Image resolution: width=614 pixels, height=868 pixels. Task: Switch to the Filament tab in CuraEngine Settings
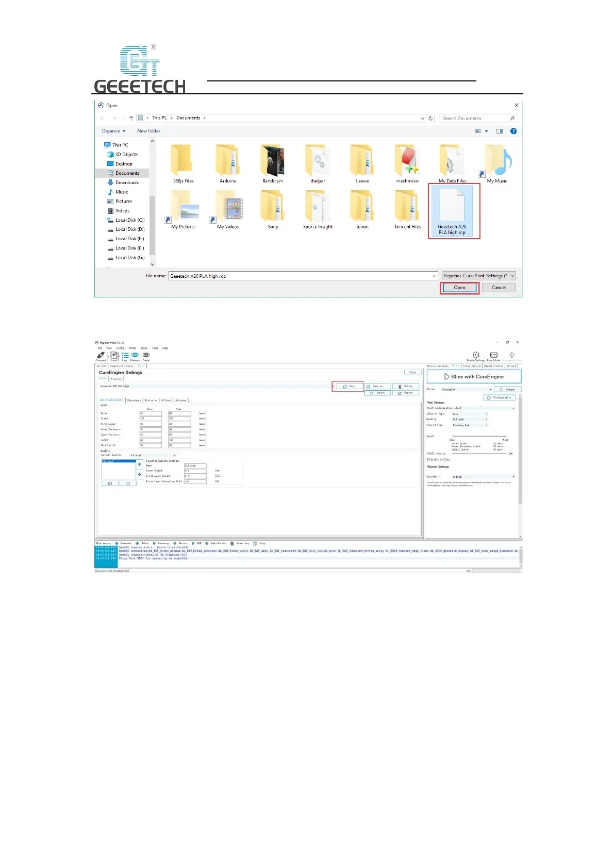(117, 379)
